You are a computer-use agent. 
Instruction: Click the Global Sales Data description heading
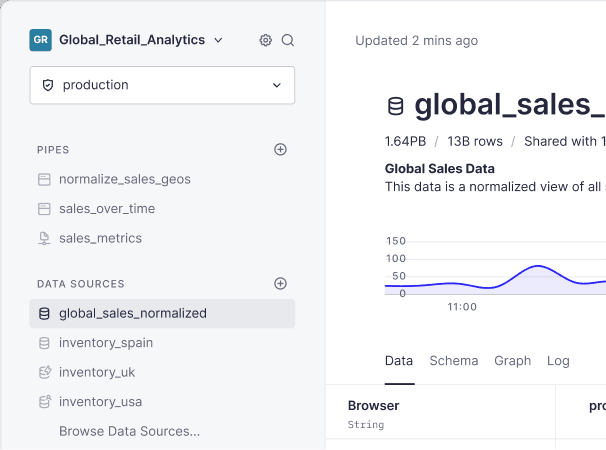(440, 169)
